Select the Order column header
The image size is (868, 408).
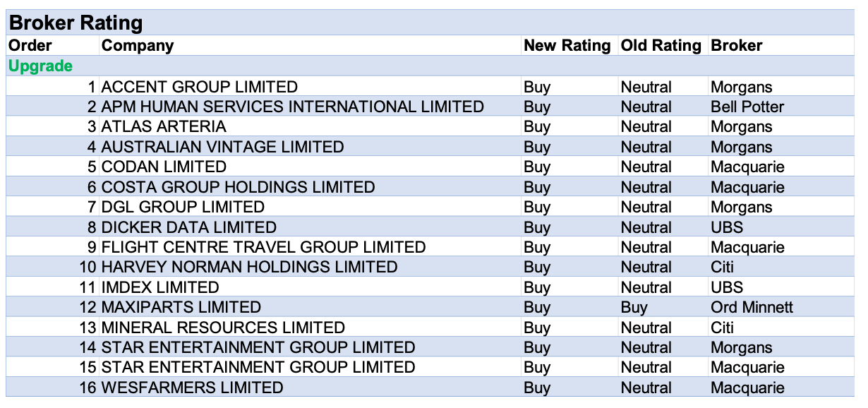(x=30, y=46)
